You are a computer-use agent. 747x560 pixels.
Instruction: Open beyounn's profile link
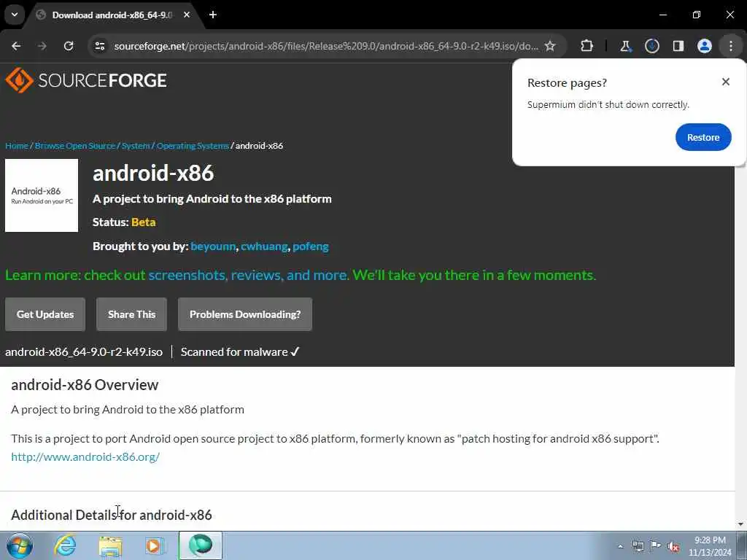point(213,246)
